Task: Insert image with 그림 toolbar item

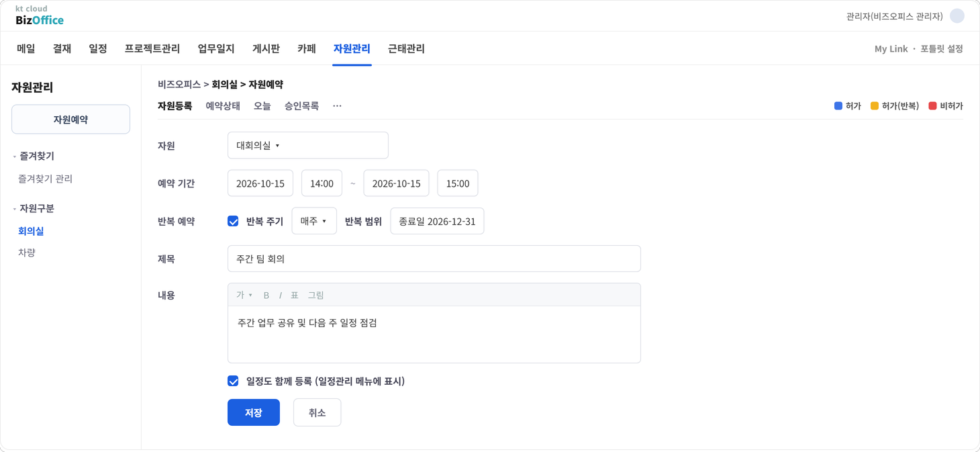Action: click(316, 296)
